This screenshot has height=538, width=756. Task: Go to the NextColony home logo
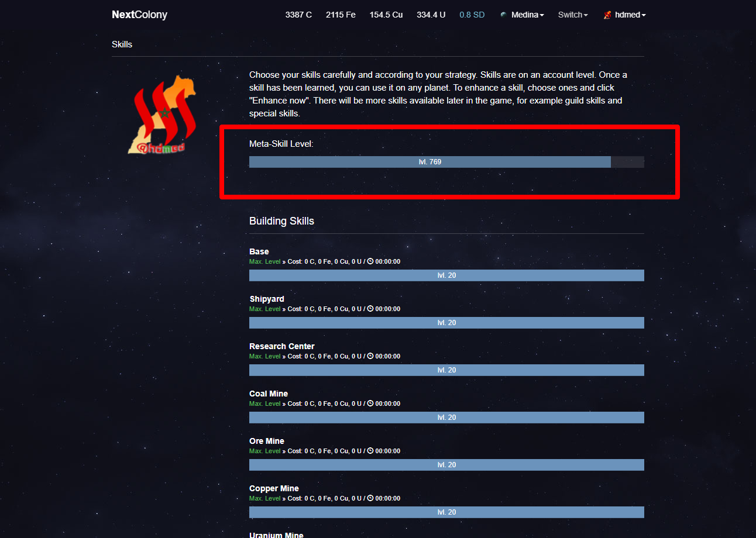[x=139, y=15]
